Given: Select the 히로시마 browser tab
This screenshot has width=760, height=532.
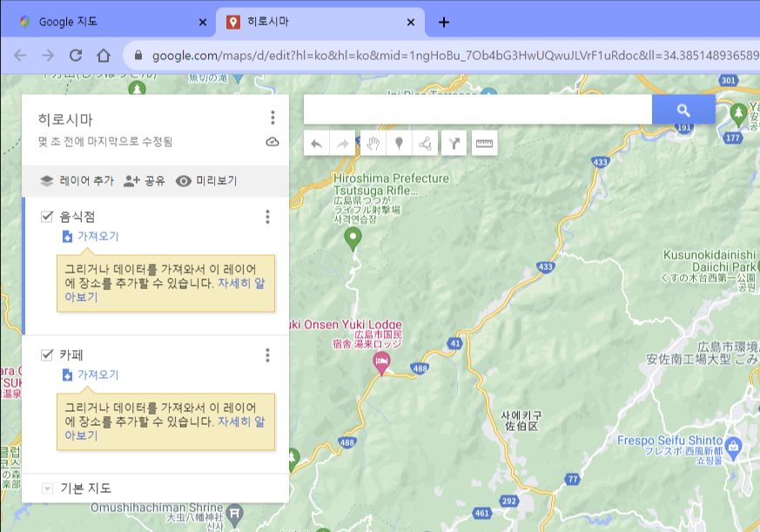Looking at the screenshot, I should click(319, 22).
